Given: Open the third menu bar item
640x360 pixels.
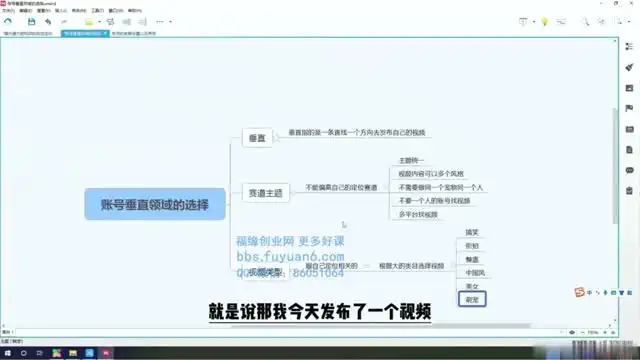Looking at the screenshot, I should [x=43, y=11].
